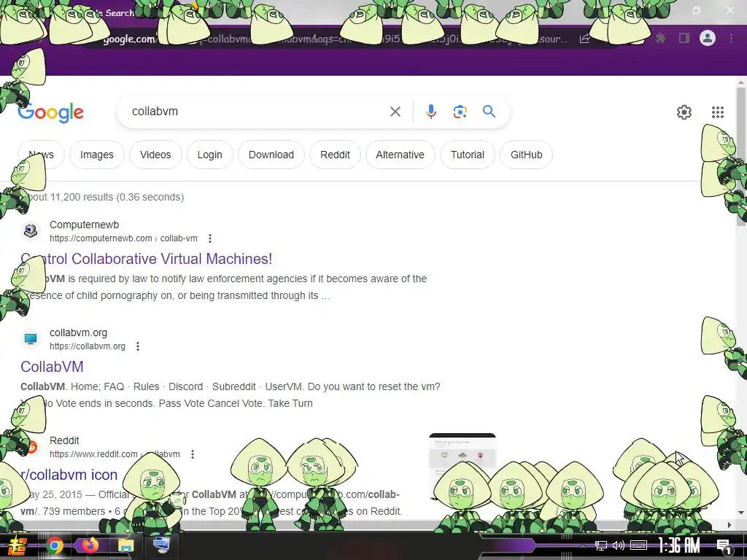Image resolution: width=747 pixels, height=560 pixels.
Task: Go to the Google logo homepage
Action: (50, 112)
